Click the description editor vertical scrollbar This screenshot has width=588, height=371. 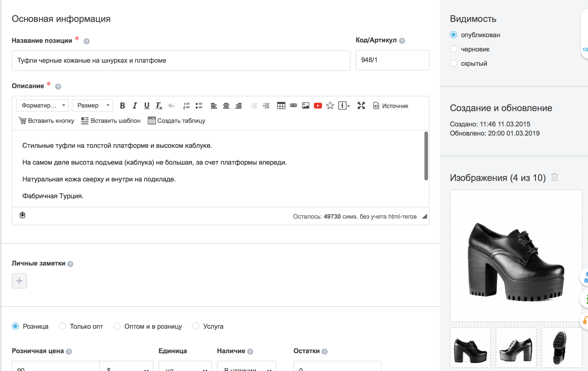click(x=426, y=156)
